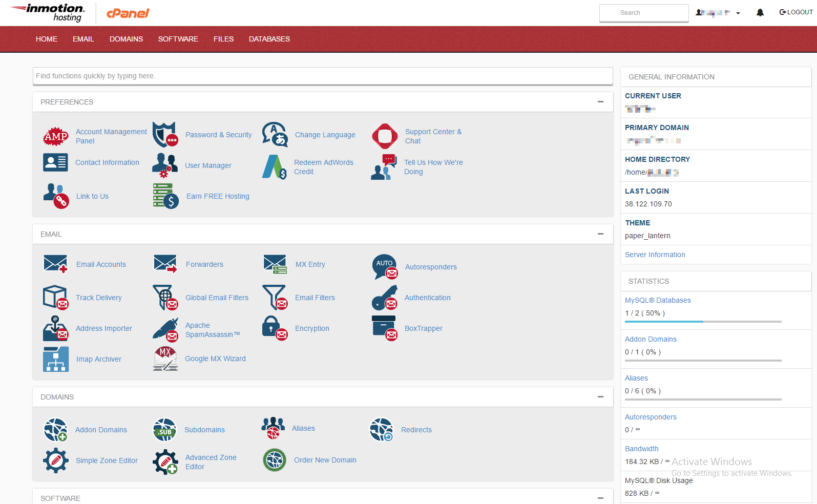
Task: Click the Password & Security shield icon
Action: 165,135
